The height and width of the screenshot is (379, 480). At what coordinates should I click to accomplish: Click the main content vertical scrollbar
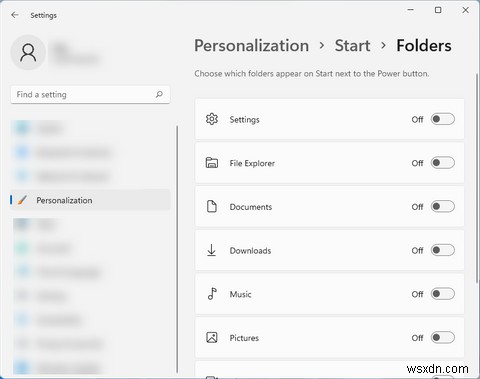pyautogui.click(x=477, y=178)
